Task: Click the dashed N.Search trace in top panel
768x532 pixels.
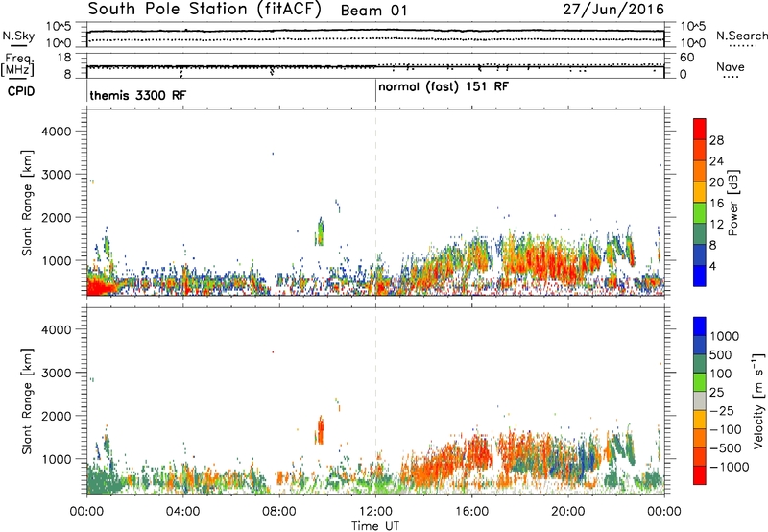Action: (x=375, y=39)
